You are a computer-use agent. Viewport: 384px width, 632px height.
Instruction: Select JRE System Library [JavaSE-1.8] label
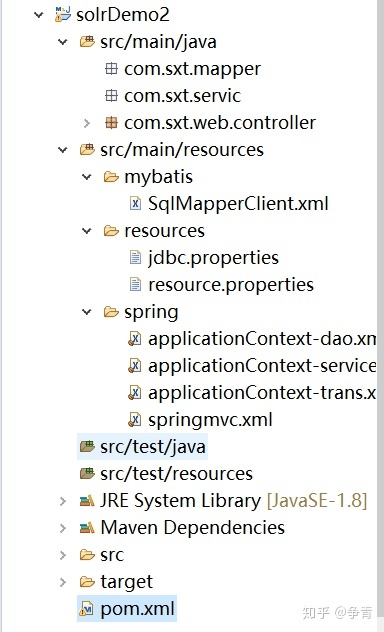234,501
